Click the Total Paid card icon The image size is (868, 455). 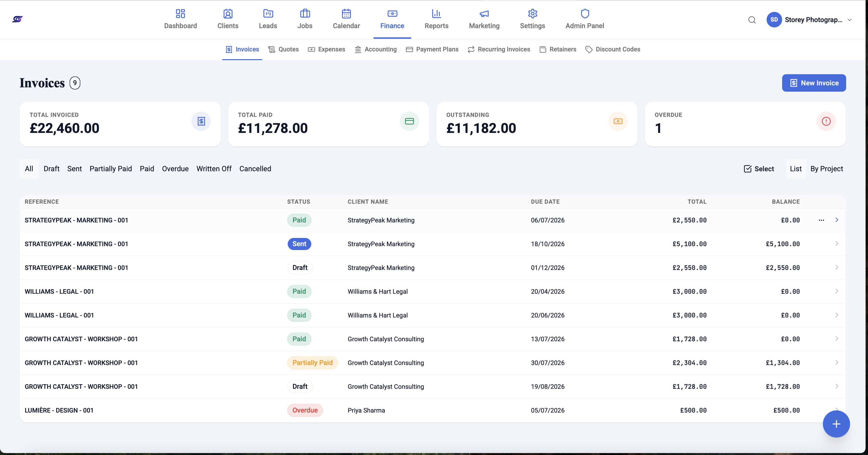click(409, 121)
